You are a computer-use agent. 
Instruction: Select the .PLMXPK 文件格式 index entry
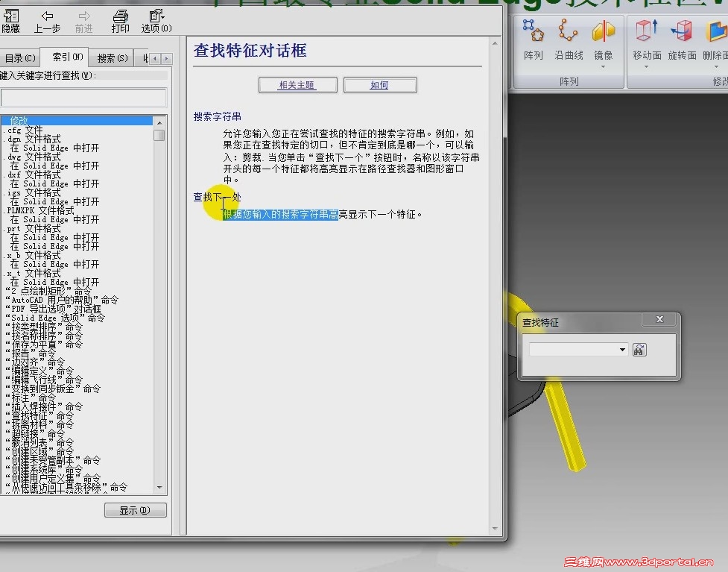point(40,210)
